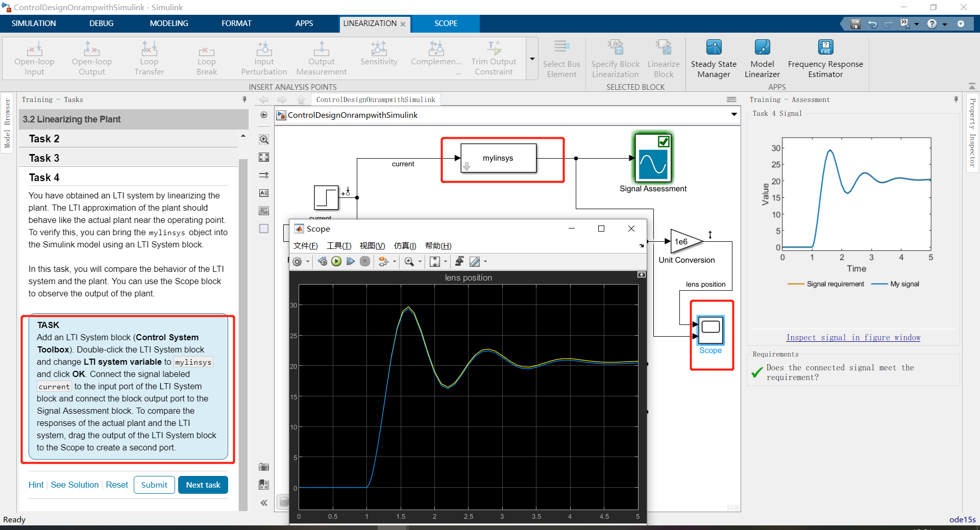Open Inspect signal in figure window link
Image resolution: width=980 pixels, height=530 pixels.
point(853,337)
